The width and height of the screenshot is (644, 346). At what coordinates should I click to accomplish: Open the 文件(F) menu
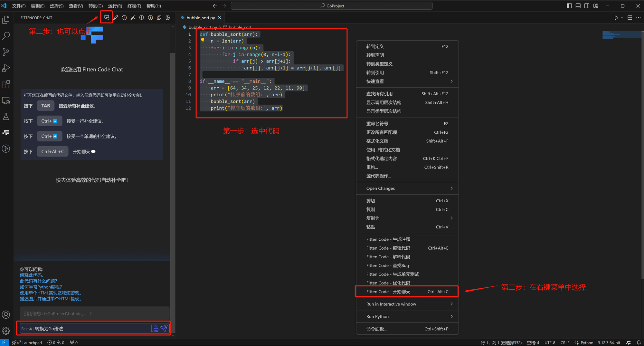[19, 6]
